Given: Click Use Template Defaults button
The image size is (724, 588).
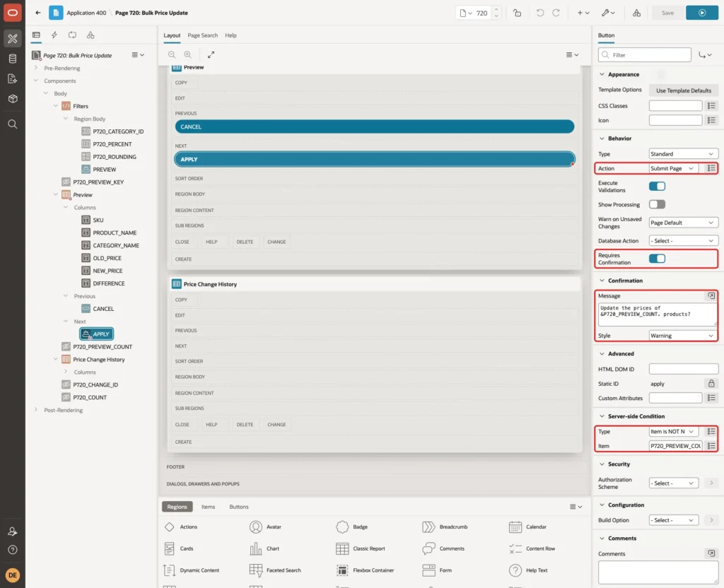Looking at the screenshot, I should pyautogui.click(x=684, y=90).
